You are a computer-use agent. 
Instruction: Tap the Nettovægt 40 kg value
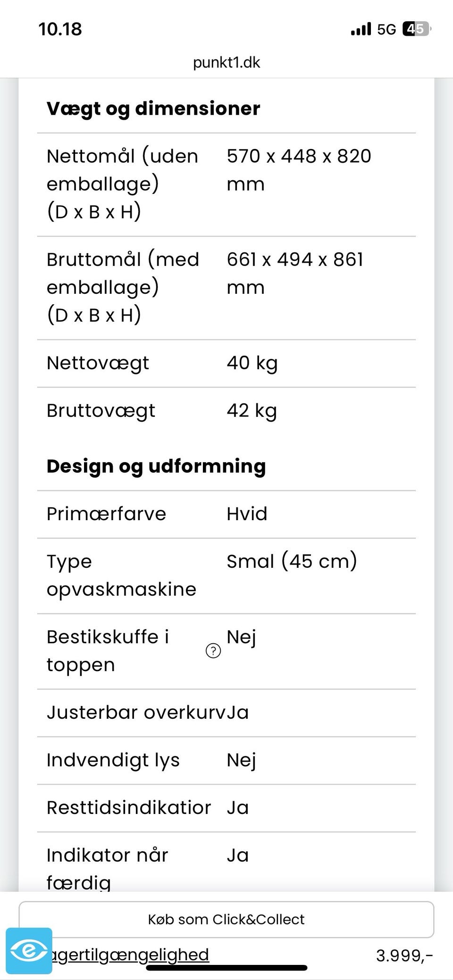pos(252,363)
